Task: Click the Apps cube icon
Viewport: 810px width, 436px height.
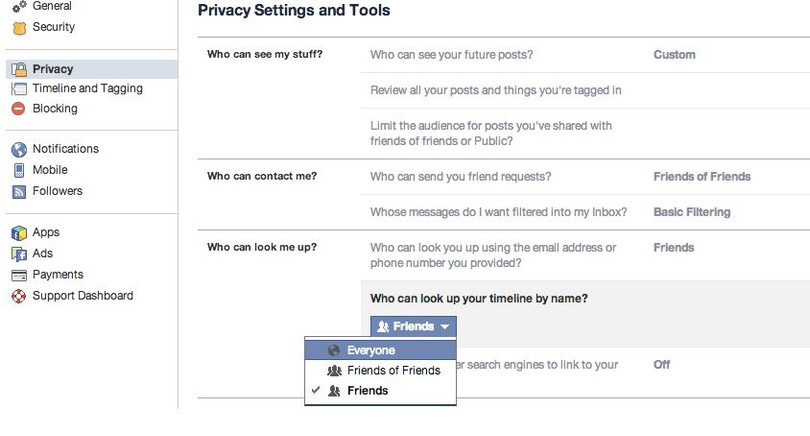Action: [19, 233]
